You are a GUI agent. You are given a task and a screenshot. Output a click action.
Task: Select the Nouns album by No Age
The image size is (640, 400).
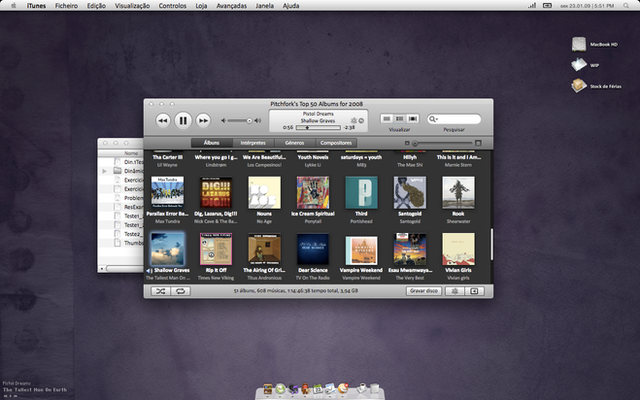264,193
